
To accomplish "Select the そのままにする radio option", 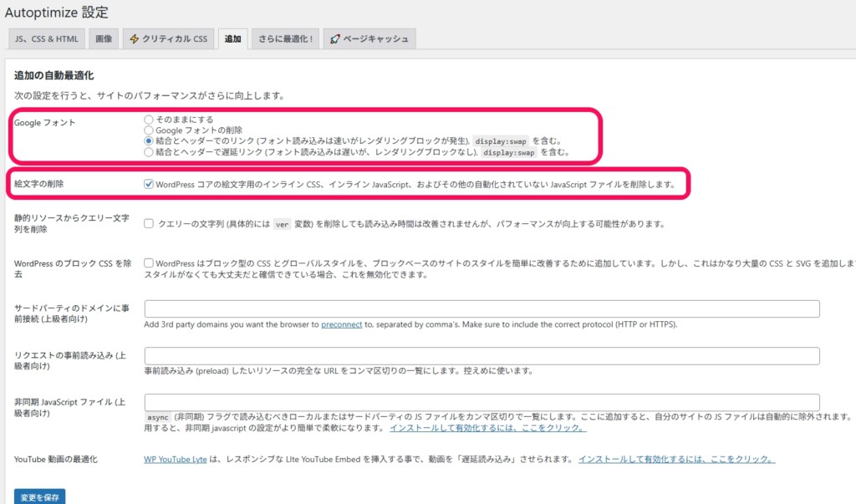I will coord(149,120).
